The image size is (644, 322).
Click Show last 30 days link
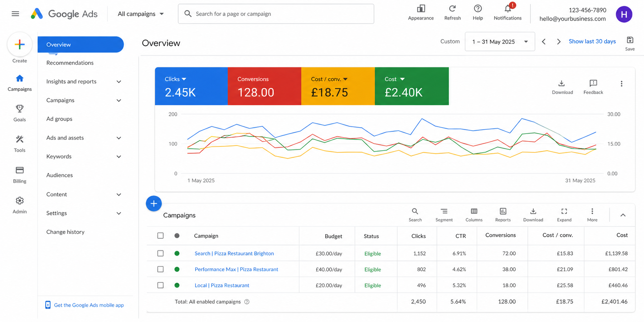click(592, 41)
